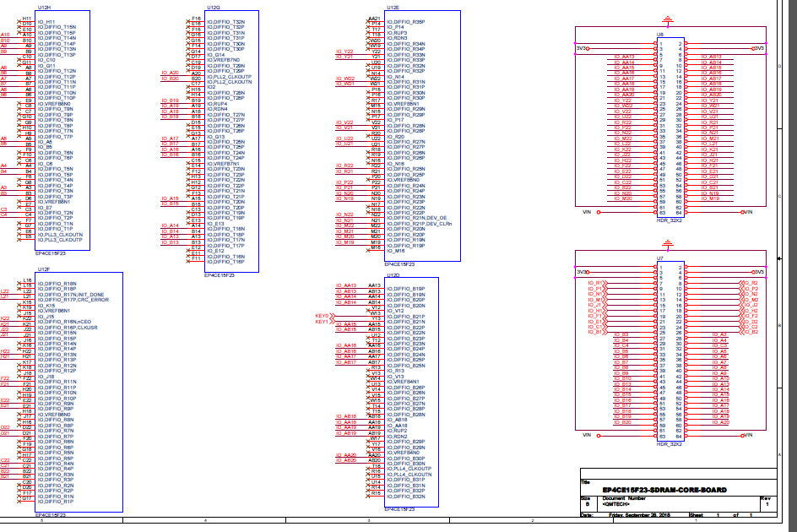
Task: Click the U7 header designator
Action: (659, 258)
